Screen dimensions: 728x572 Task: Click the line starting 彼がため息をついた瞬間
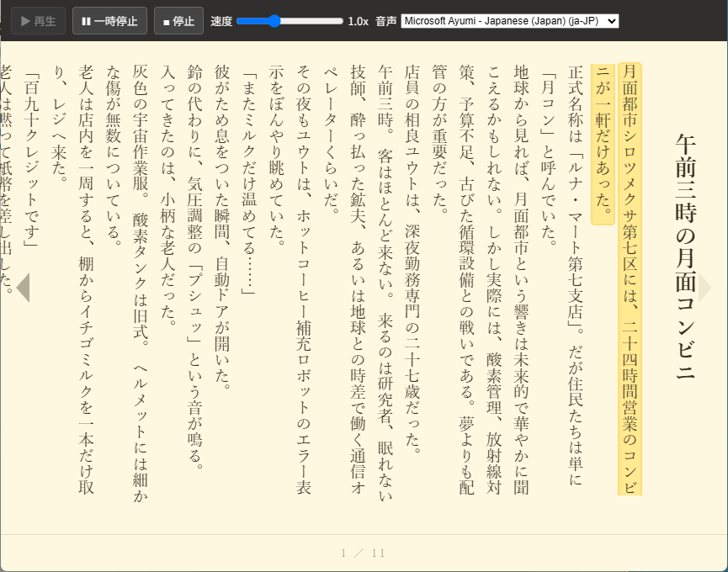pos(221,227)
